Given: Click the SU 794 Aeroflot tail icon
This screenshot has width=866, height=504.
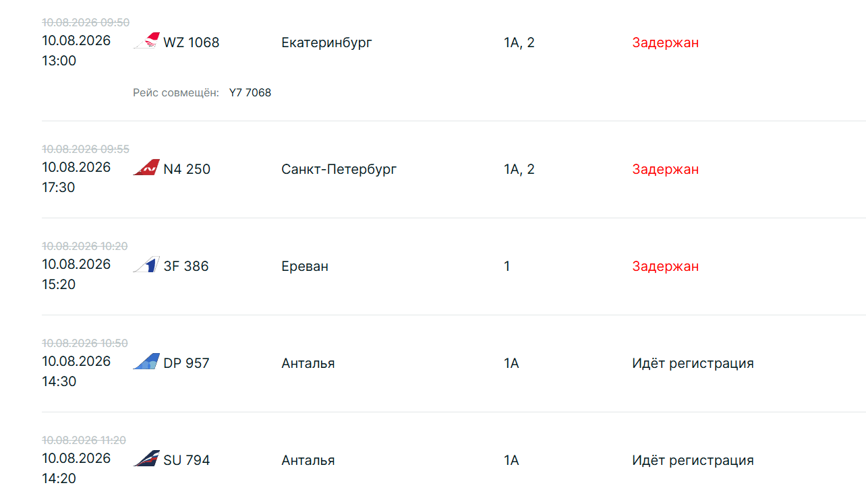Looking at the screenshot, I should pos(146,458).
